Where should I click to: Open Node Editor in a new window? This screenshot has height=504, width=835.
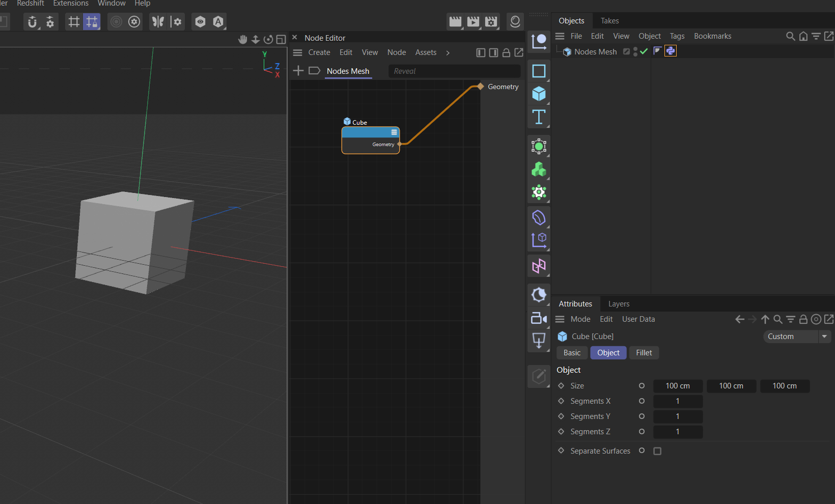pos(519,52)
